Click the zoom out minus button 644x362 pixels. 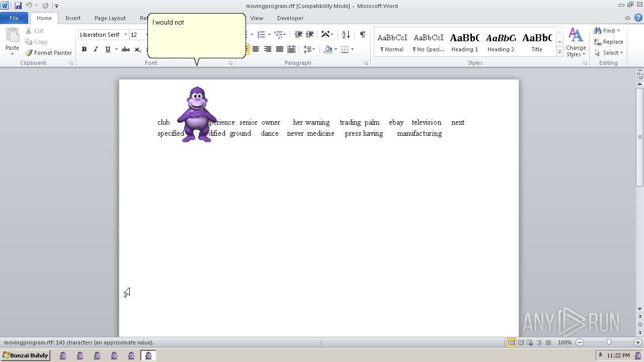click(x=580, y=342)
